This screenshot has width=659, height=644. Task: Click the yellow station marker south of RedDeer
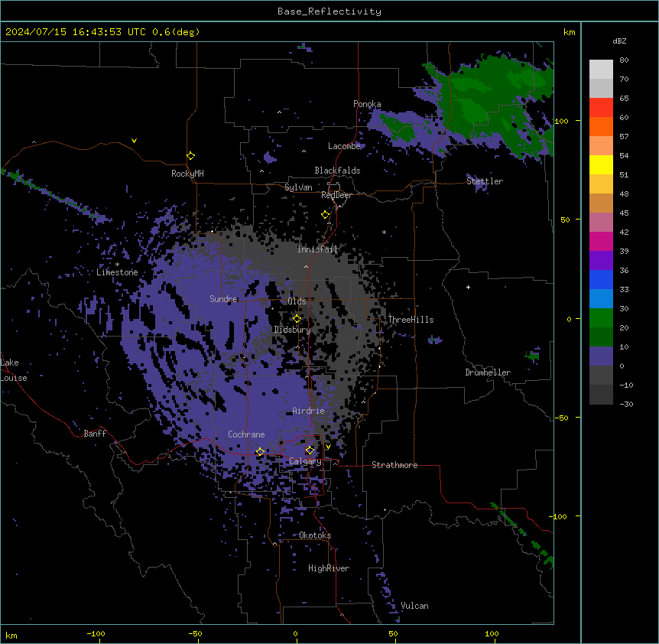coord(326,215)
